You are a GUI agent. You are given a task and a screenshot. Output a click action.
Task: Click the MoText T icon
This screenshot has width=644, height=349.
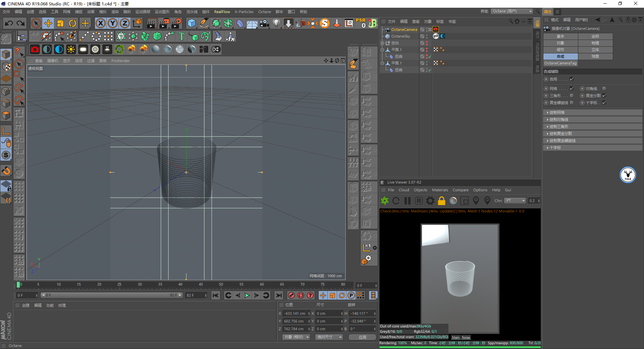(x=181, y=36)
